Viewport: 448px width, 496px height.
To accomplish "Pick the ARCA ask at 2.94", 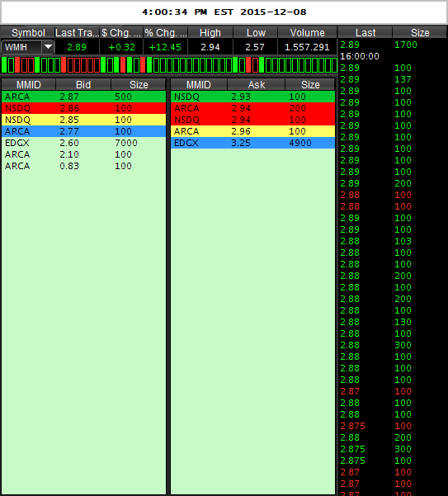I will coord(252,108).
